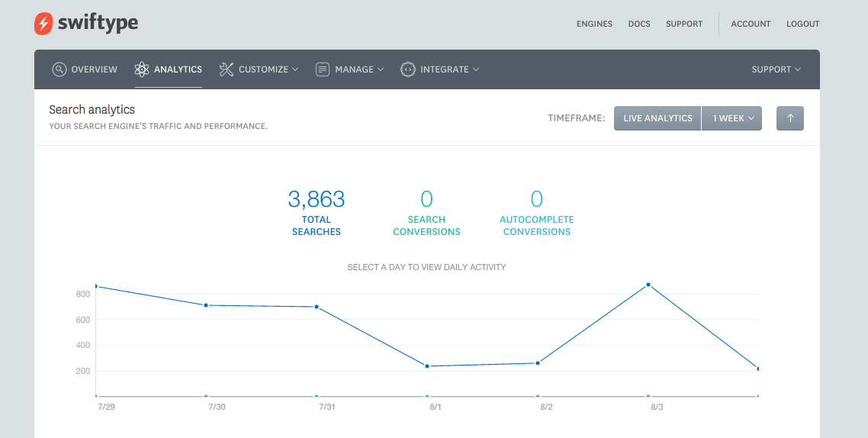
Task: Click 'Select a day to view daily activity' text
Action: click(x=426, y=267)
